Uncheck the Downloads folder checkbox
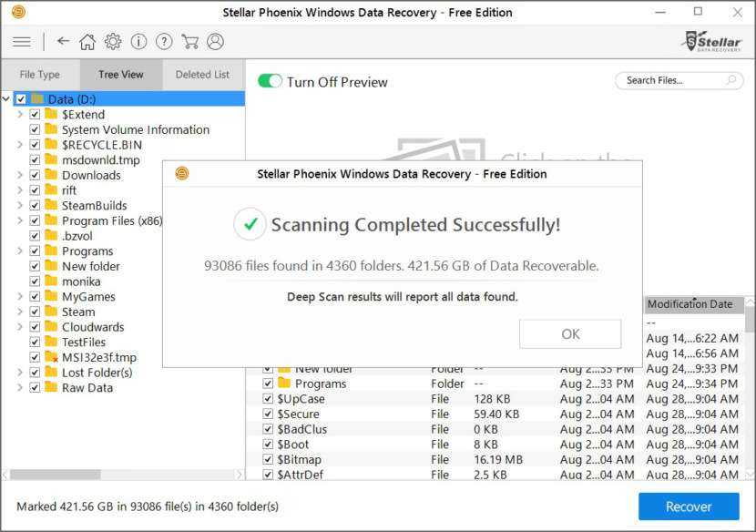 [35, 175]
